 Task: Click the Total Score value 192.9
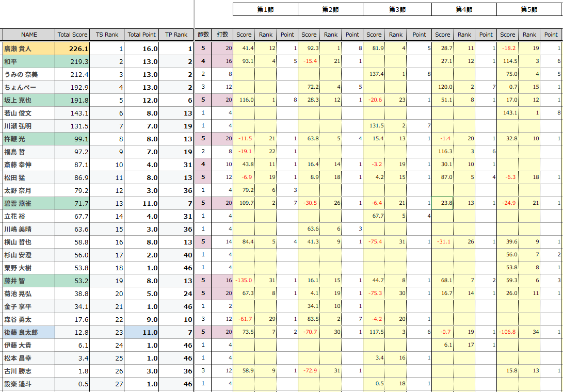[x=72, y=88]
